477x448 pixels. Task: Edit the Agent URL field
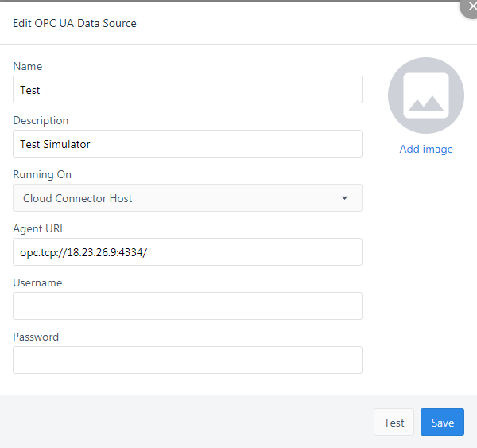coord(188,252)
